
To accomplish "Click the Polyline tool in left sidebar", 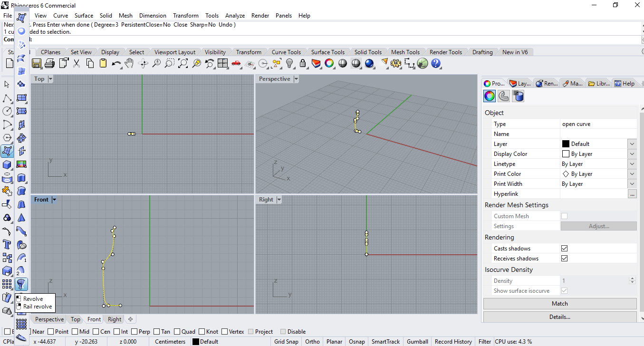I will coord(7,98).
